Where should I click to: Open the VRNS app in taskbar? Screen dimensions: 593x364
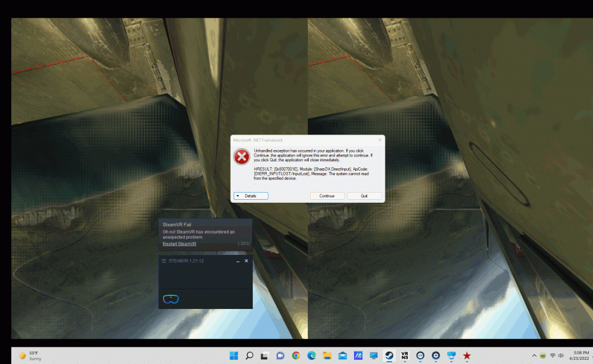[404, 356]
